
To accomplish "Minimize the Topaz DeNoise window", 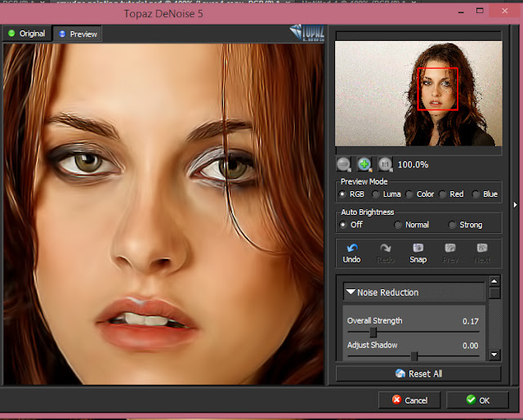I will (461, 11).
